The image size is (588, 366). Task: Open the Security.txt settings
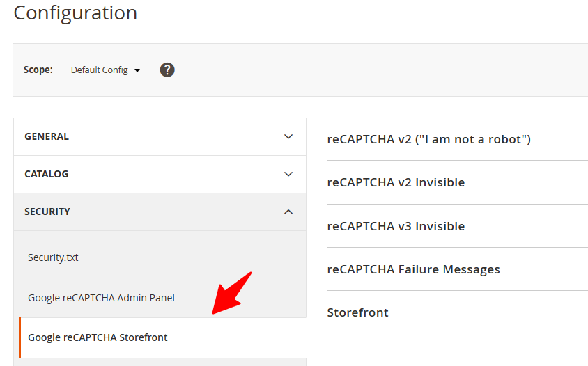point(53,257)
